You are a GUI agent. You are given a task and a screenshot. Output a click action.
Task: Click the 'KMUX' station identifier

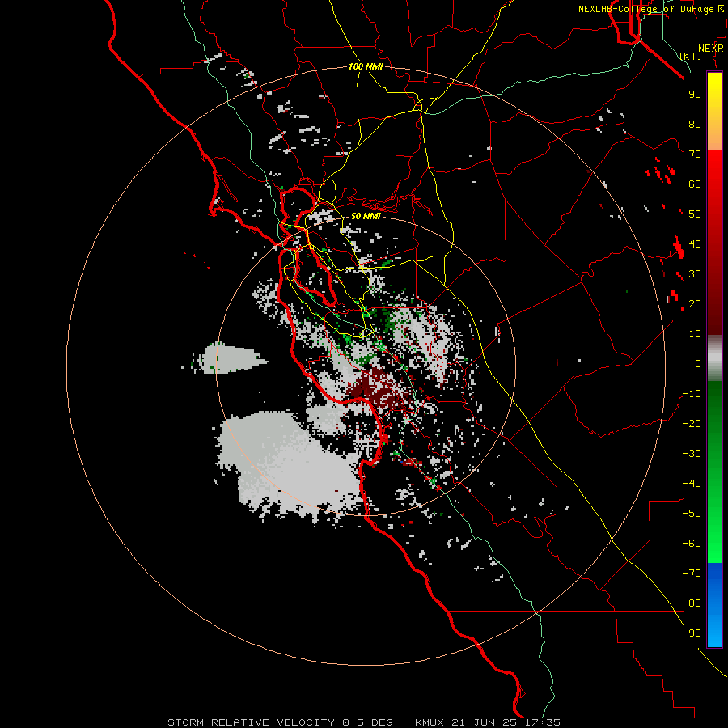(x=430, y=722)
